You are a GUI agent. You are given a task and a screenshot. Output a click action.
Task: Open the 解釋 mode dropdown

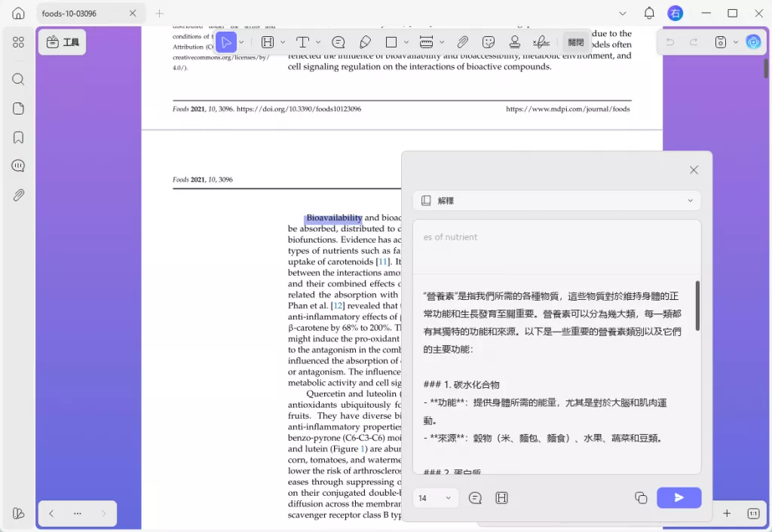click(556, 200)
